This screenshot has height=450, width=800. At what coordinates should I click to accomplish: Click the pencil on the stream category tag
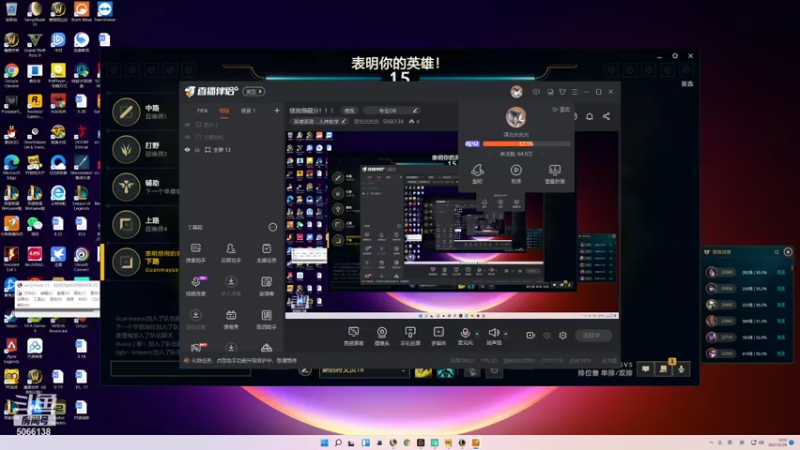pos(344,121)
